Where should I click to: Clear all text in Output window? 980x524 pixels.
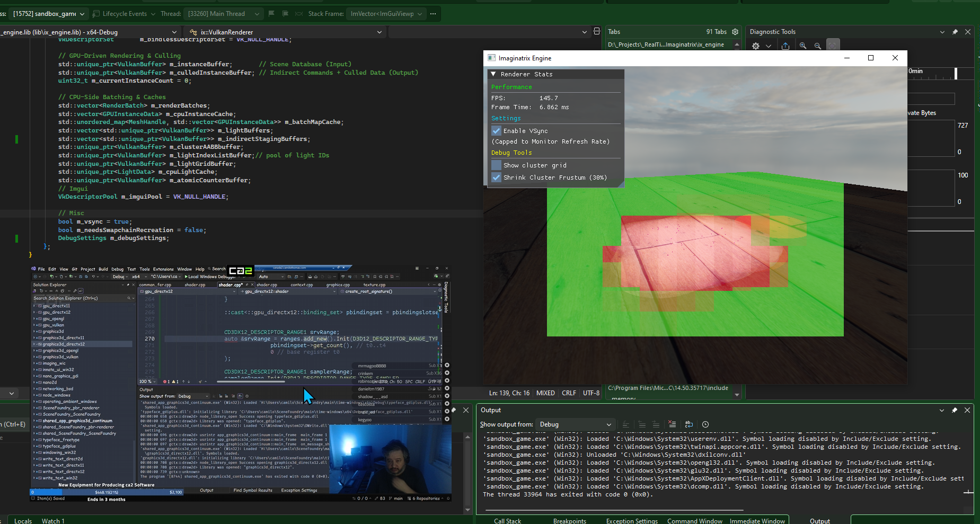672,424
